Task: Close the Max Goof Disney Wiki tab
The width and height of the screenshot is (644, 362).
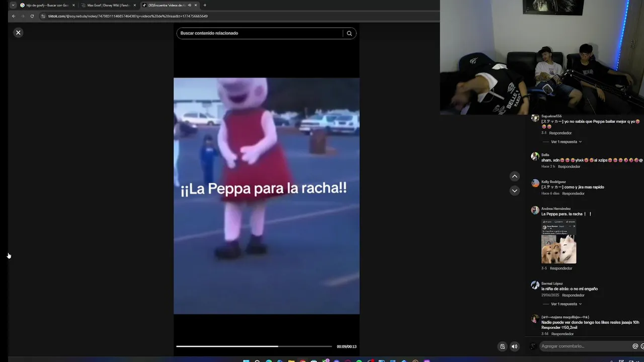Action: click(134, 5)
